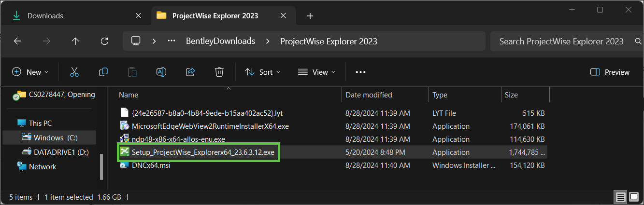Image resolution: width=644 pixels, height=205 pixels.
Task: Click the 114,630 KB size cell
Action: (526, 139)
